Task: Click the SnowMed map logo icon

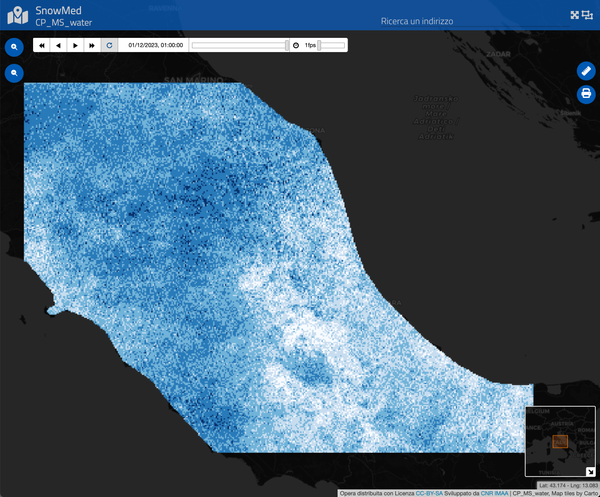Action: pos(17,15)
